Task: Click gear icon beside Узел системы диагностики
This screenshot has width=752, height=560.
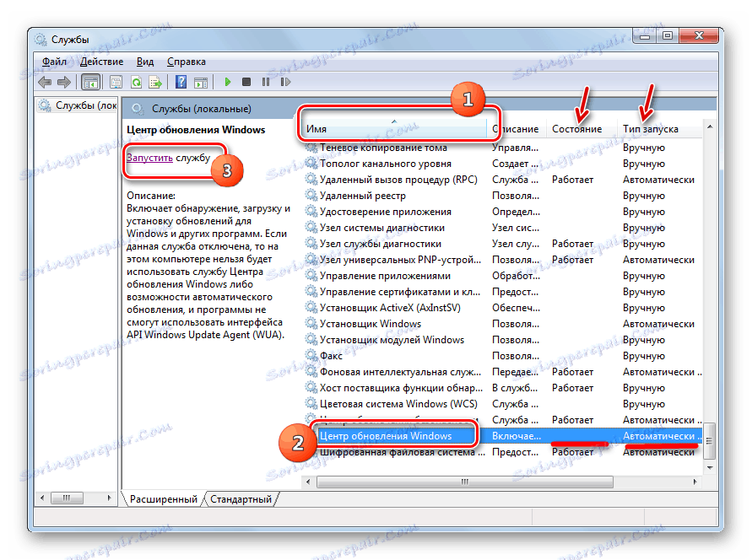Action: pos(311,227)
